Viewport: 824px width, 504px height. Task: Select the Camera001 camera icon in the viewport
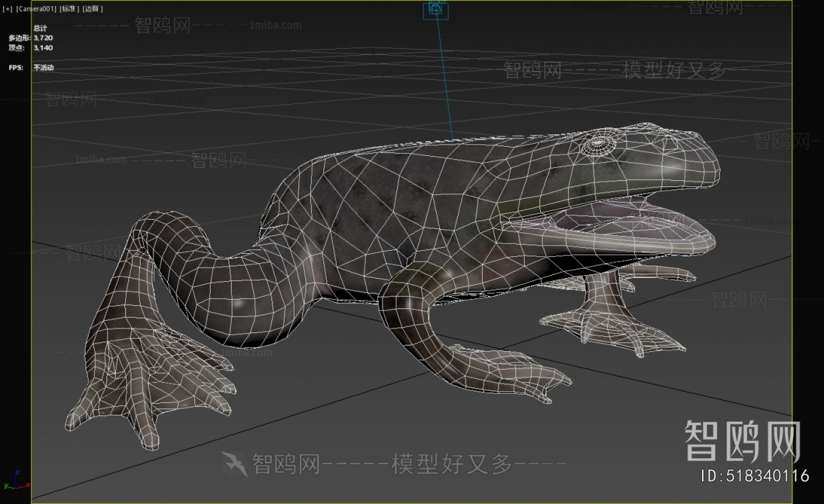[x=436, y=9]
